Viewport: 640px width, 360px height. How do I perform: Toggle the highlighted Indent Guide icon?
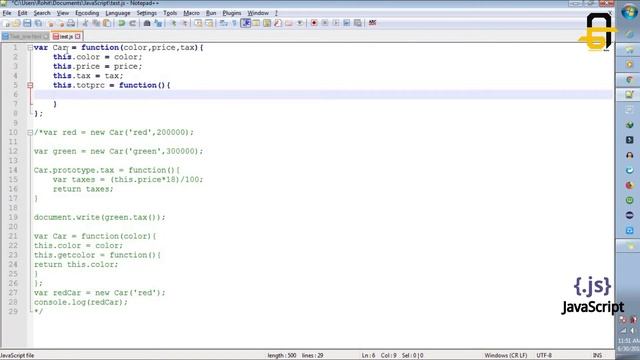246,23
